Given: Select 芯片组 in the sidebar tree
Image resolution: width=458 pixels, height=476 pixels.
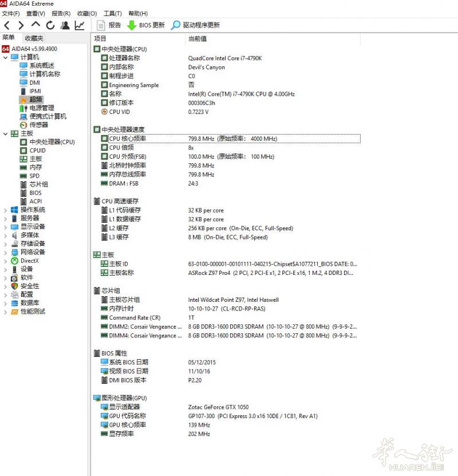Looking at the screenshot, I should (x=34, y=184).
